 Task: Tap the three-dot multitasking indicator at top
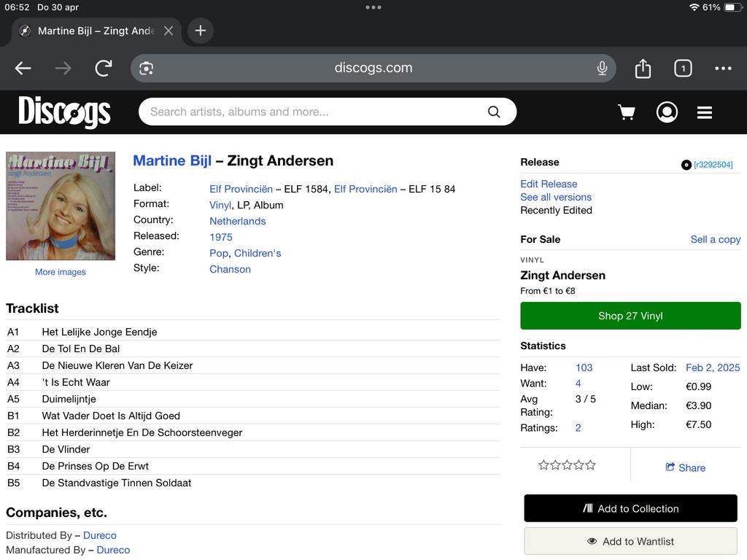[373, 7]
